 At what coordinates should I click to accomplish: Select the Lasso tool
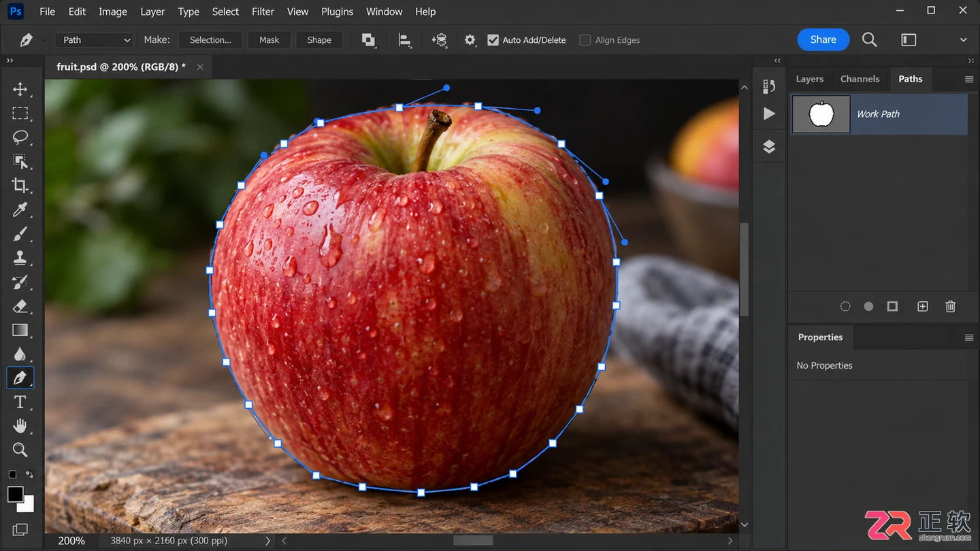coord(20,137)
